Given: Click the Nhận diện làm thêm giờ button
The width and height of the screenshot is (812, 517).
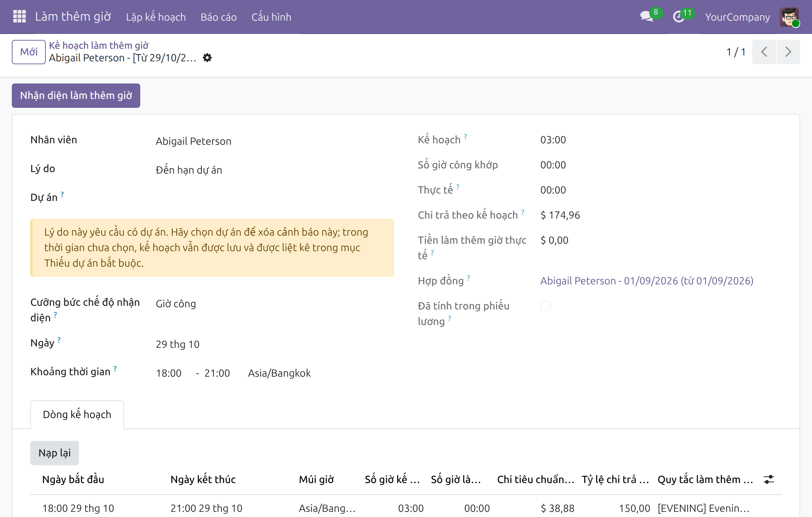Looking at the screenshot, I should 76,96.
